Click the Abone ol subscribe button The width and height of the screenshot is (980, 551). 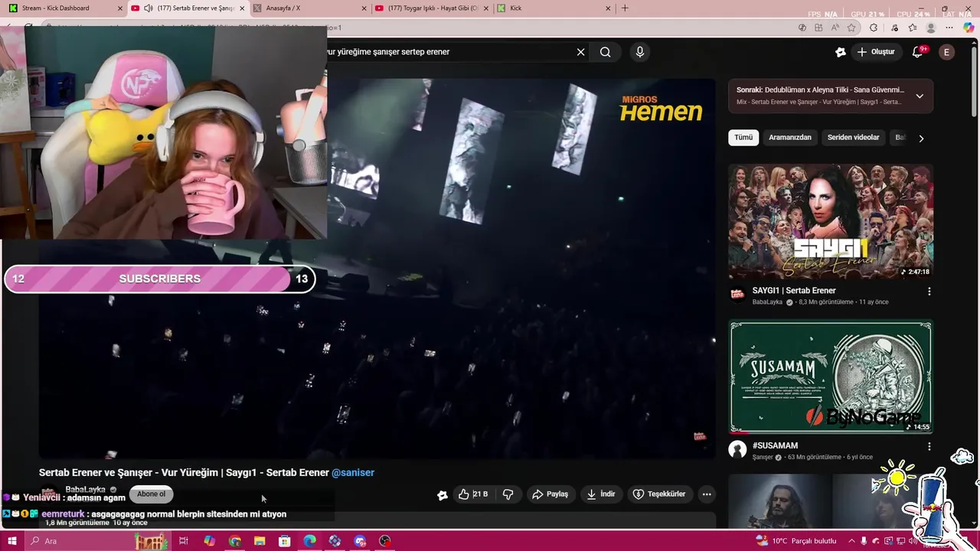(x=151, y=494)
